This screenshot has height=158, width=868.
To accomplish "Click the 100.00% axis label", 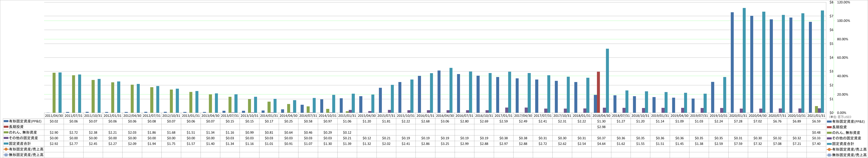I will tap(844, 21).
